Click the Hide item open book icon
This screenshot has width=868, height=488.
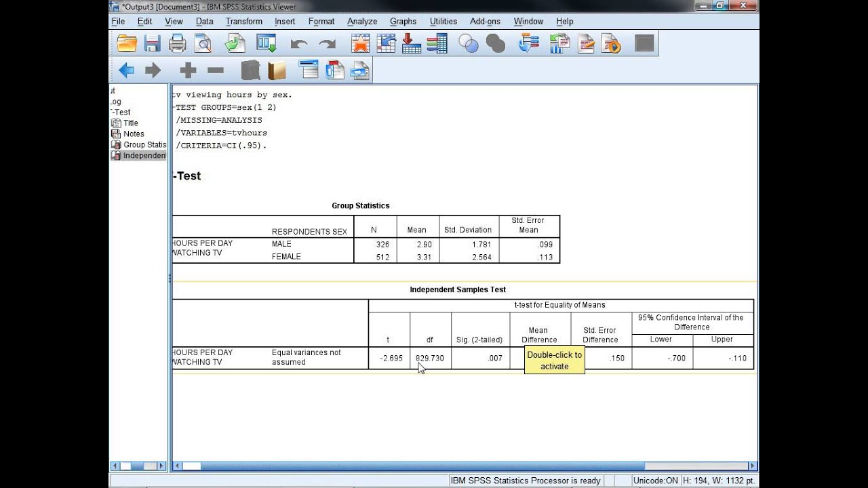tap(277, 70)
